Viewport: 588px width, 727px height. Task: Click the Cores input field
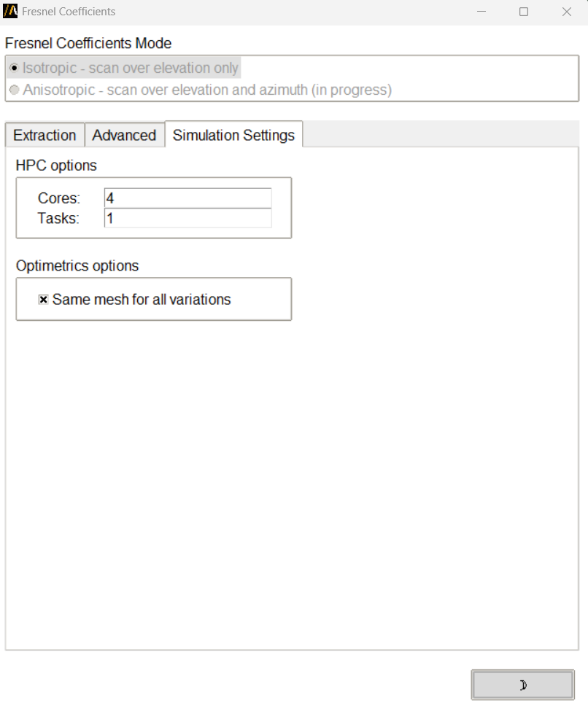point(187,198)
